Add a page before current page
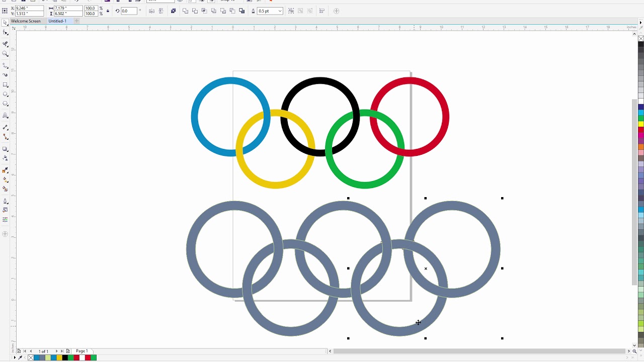The width and height of the screenshot is (644, 362). click(x=19, y=351)
